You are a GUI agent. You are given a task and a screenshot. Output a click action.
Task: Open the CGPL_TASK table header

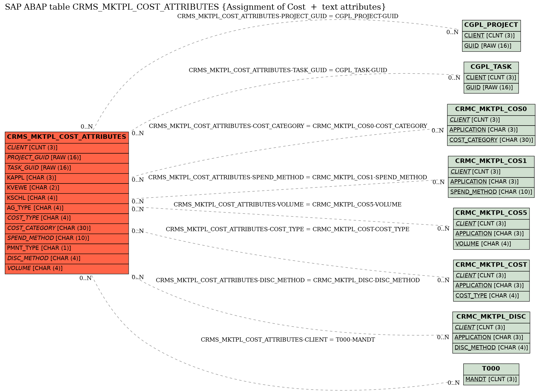[x=491, y=67]
